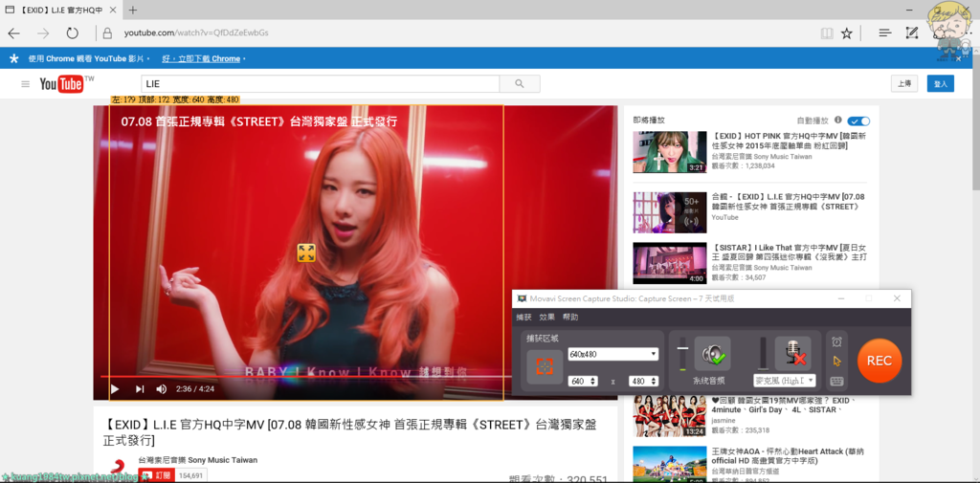This screenshot has width=980, height=483.
Task: Click the YouTube search magnifier button
Action: 520,84
